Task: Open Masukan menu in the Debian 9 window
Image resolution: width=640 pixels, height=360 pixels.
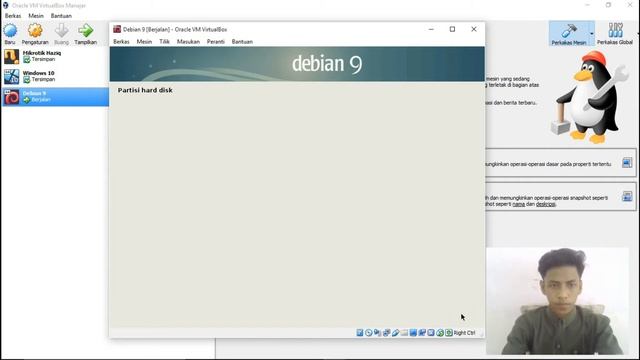Action: [x=188, y=42]
